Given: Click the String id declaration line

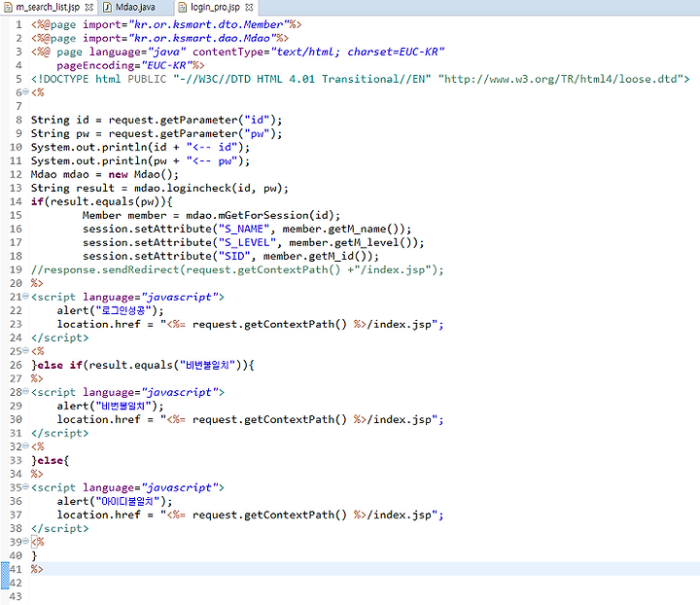Looking at the screenshot, I should coord(157,120).
